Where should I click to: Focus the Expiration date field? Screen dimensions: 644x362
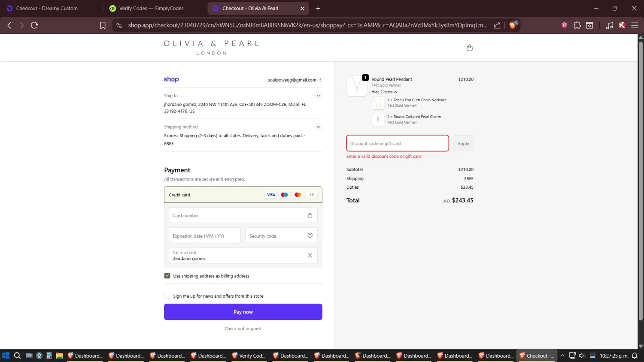coord(205,235)
